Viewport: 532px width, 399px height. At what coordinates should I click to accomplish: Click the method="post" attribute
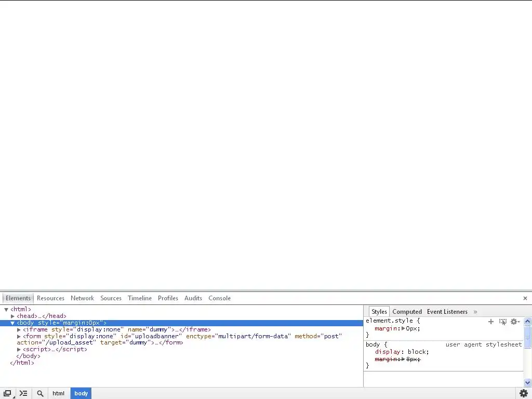click(x=318, y=336)
